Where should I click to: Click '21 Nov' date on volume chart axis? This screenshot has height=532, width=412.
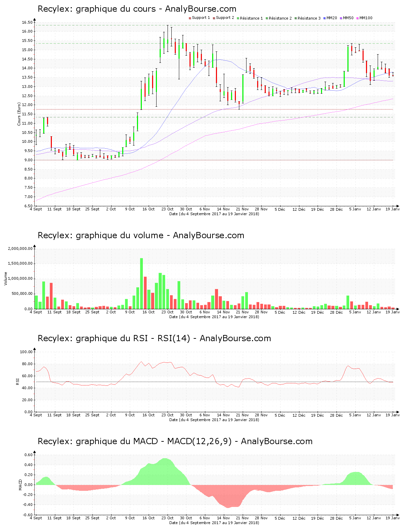(x=242, y=312)
